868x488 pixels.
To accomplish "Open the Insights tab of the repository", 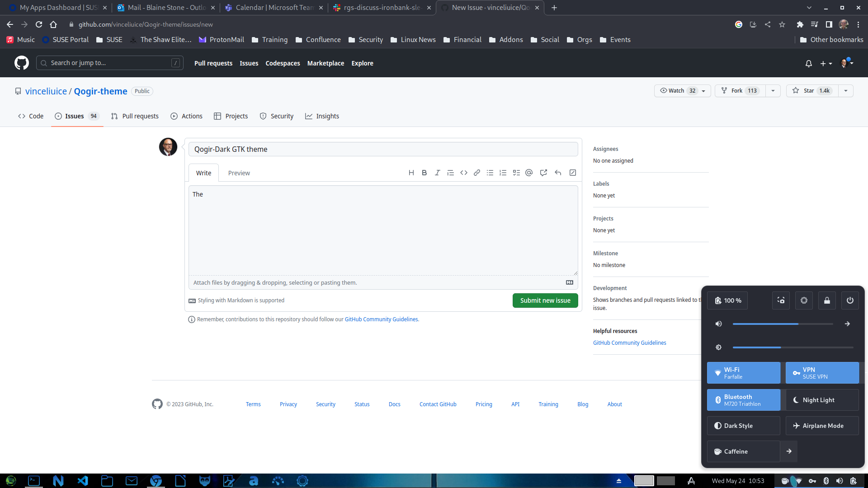I will tap(322, 116).
